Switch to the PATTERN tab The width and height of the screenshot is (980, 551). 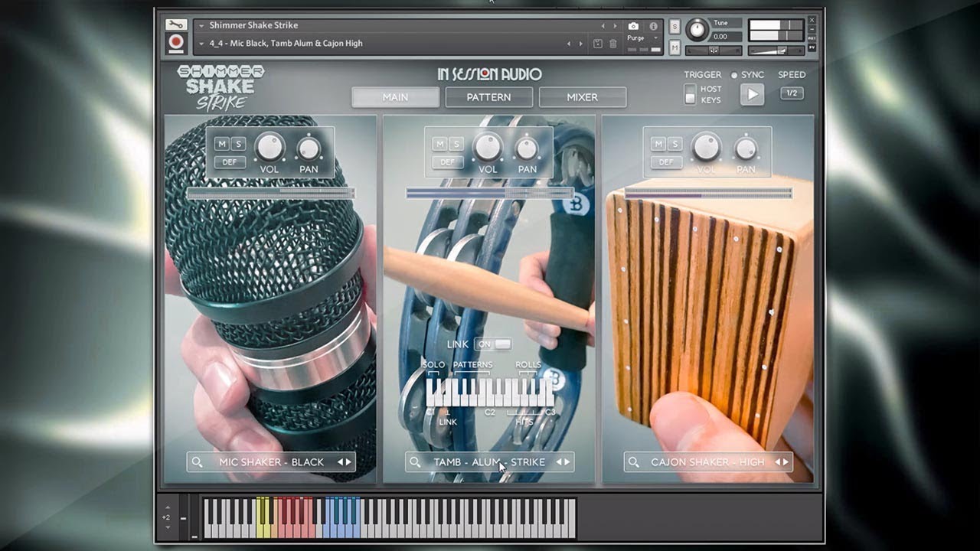[488, 97]
